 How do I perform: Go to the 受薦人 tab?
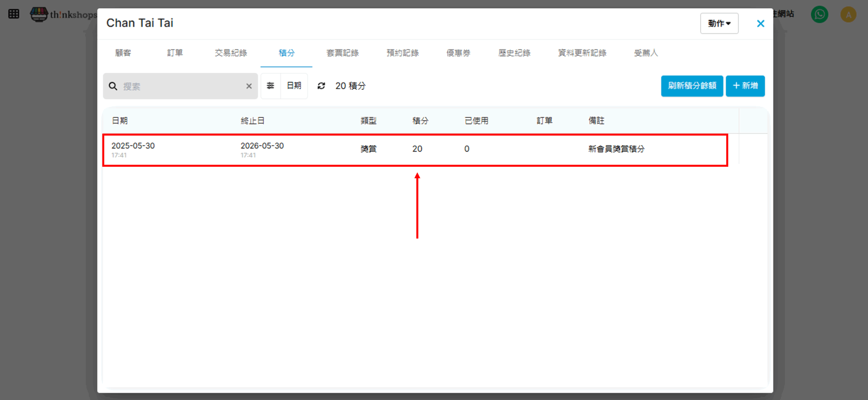(x=646, y=53)
